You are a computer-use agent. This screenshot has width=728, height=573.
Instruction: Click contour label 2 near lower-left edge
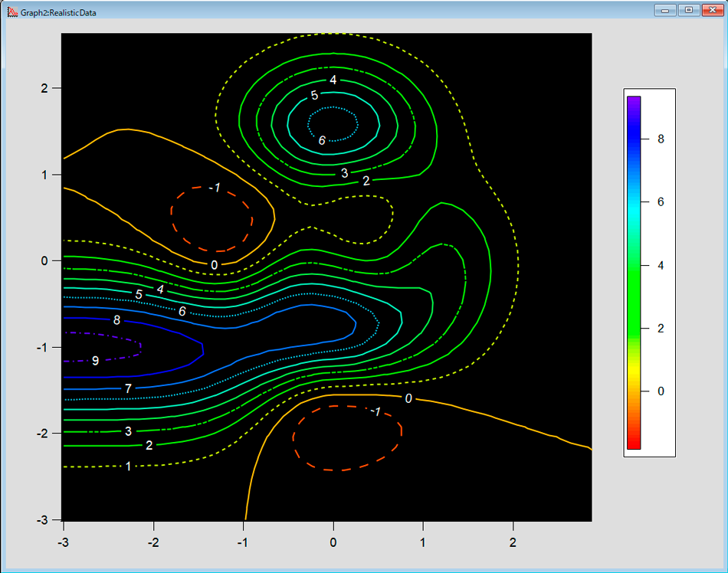click(149, 445)
